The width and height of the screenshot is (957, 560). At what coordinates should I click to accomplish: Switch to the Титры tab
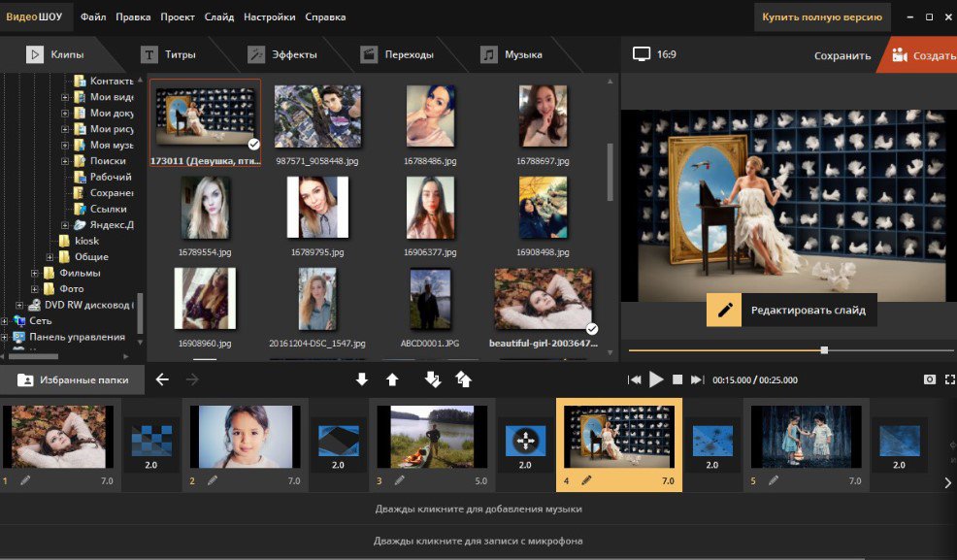(169, 55)
